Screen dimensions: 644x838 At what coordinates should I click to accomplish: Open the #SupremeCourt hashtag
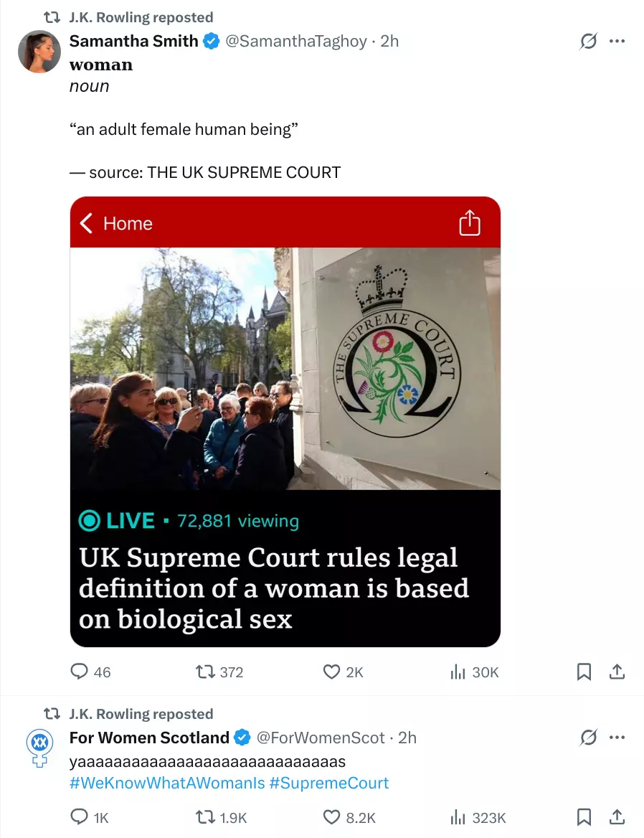[329, 783]
